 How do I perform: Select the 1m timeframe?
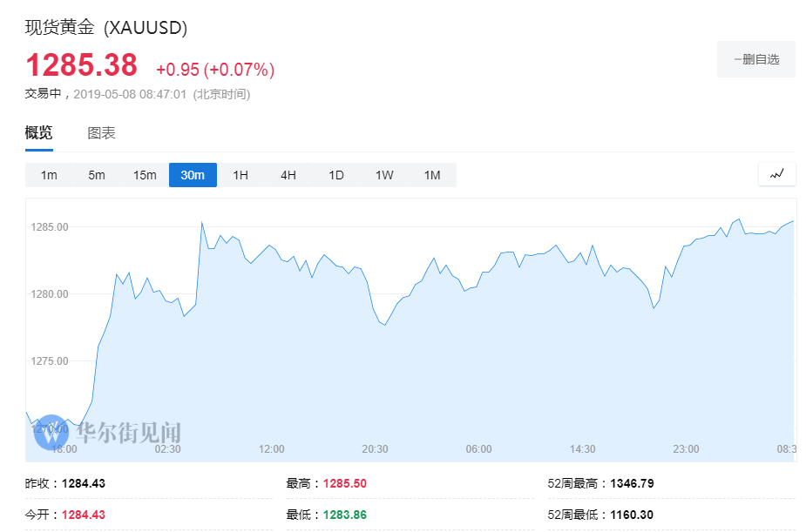click(49, 174)
